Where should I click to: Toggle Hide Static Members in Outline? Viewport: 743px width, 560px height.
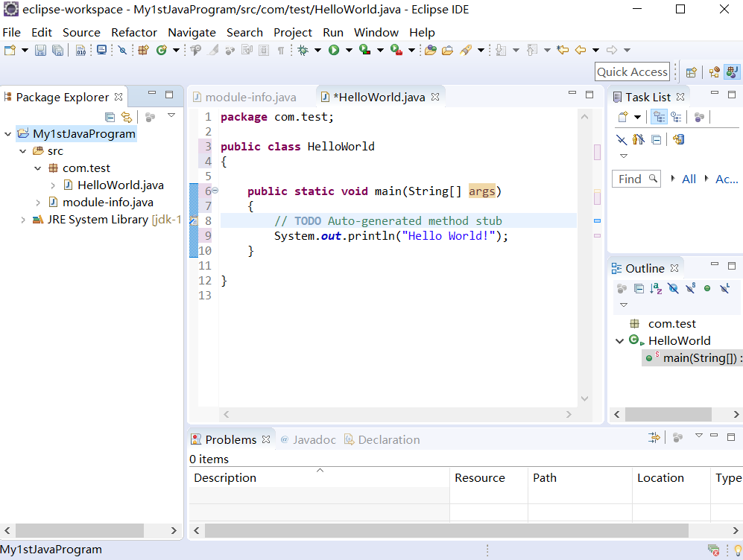690,288
